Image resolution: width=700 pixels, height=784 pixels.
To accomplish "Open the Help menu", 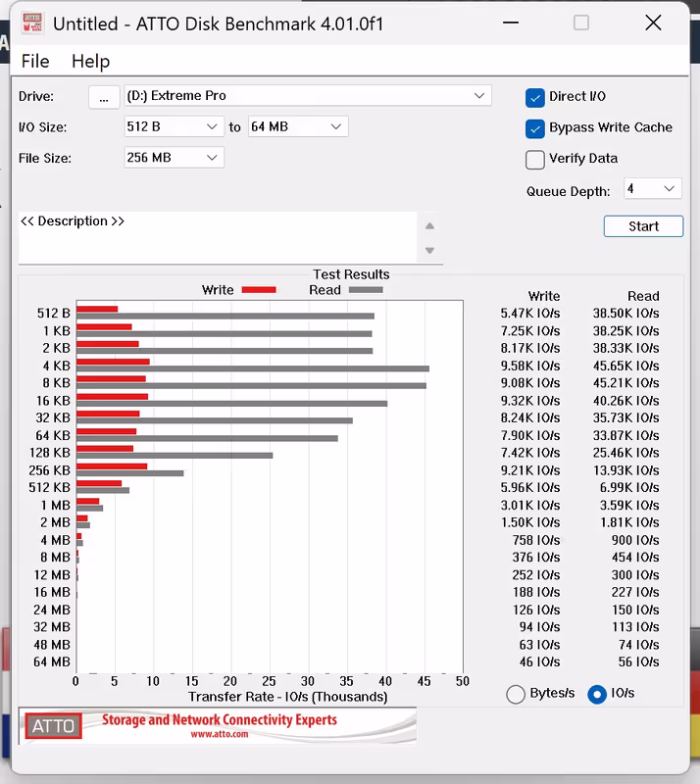I will (90, 61).
